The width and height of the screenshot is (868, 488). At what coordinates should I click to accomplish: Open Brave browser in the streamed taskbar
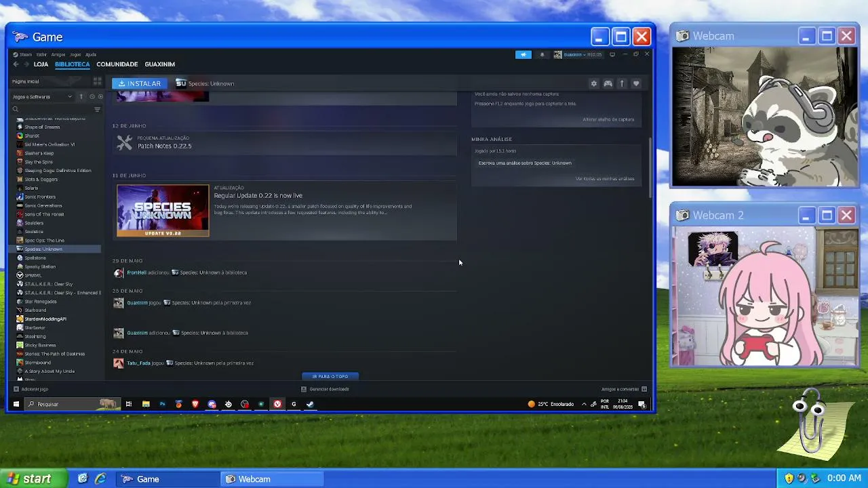click(195, 404)
